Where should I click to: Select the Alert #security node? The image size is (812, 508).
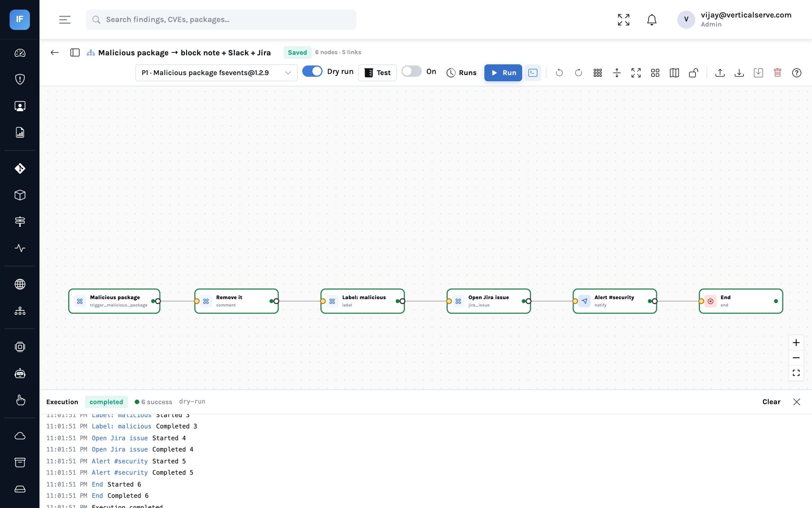615,301
